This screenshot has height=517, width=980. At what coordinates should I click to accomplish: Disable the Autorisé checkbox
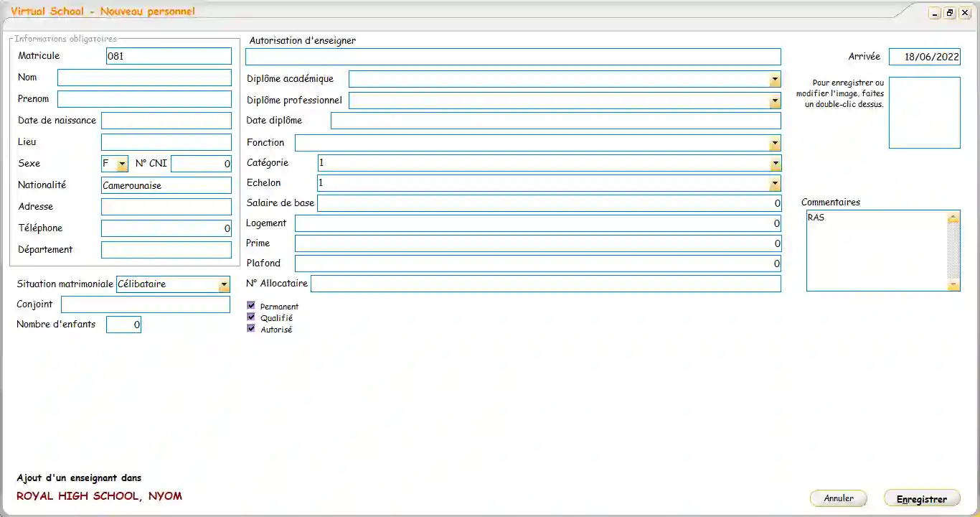point(251,328)
